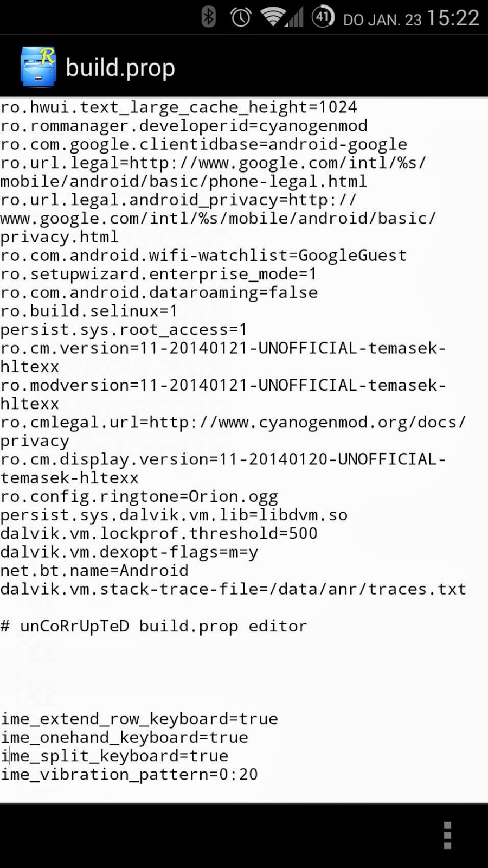This screenshot has width=488, height=868.
Task: Tap the 15:22 clock
Action: tap(453, 18)
